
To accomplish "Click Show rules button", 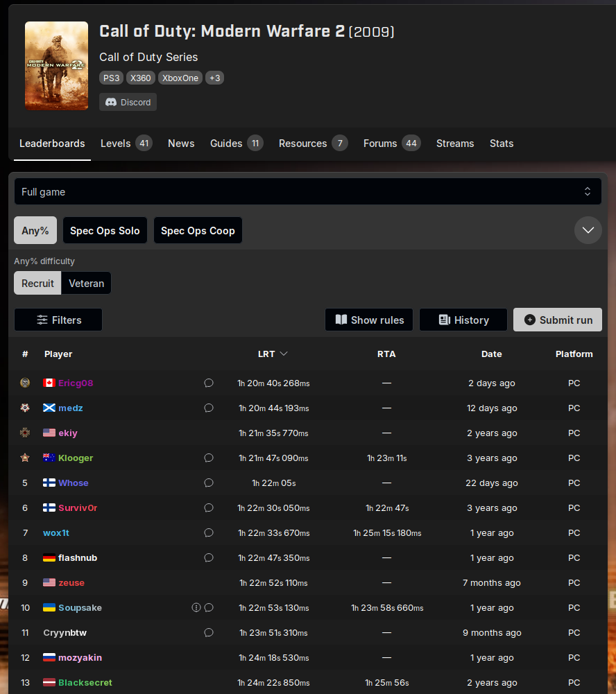I will (369, 320).
